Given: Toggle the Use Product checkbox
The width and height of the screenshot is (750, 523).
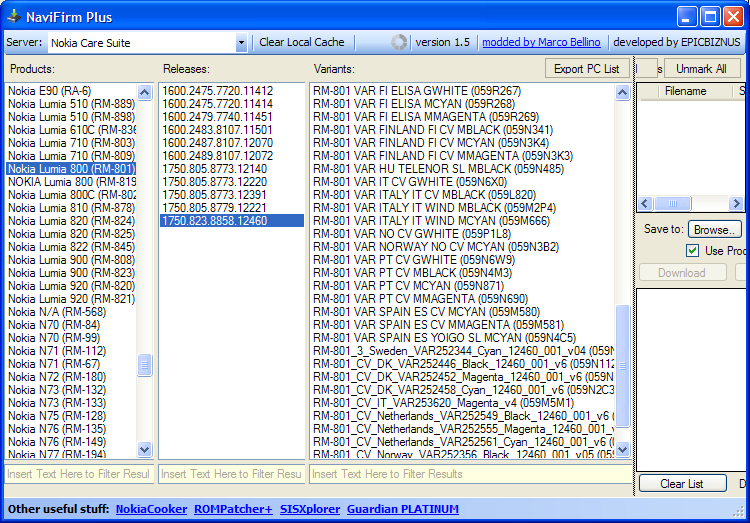Looking at the screenshot, I should click(x=692, y=250).
